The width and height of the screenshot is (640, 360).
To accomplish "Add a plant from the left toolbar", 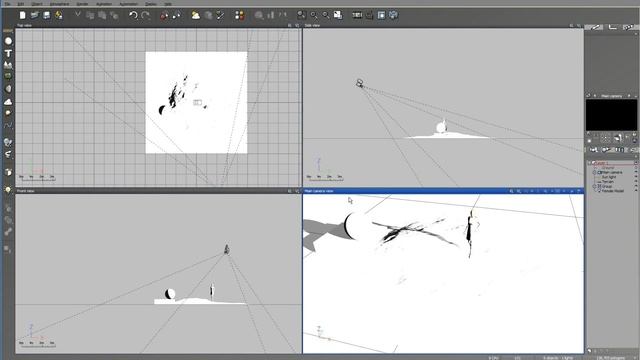I will 8,76.
